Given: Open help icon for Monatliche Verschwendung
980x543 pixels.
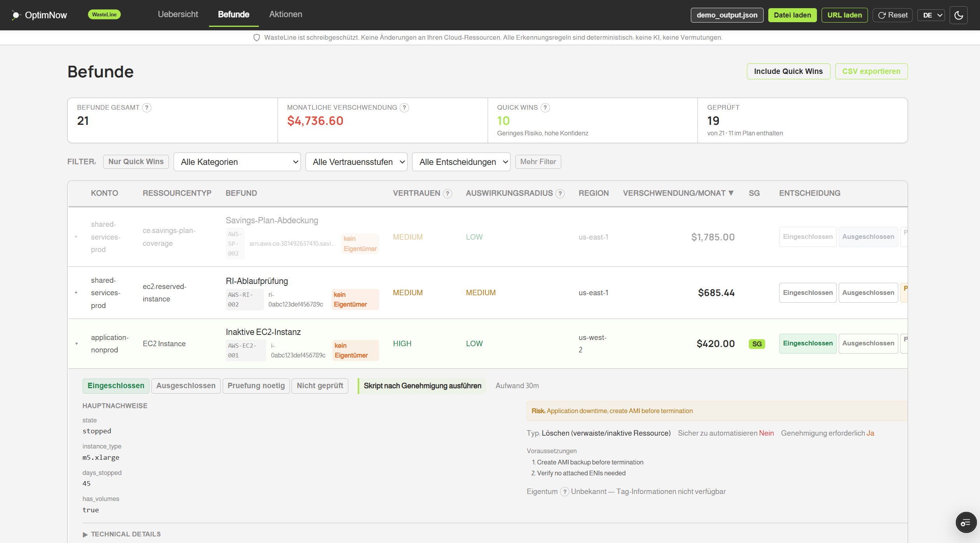Looking at the screenshot, I should [404, 108].
